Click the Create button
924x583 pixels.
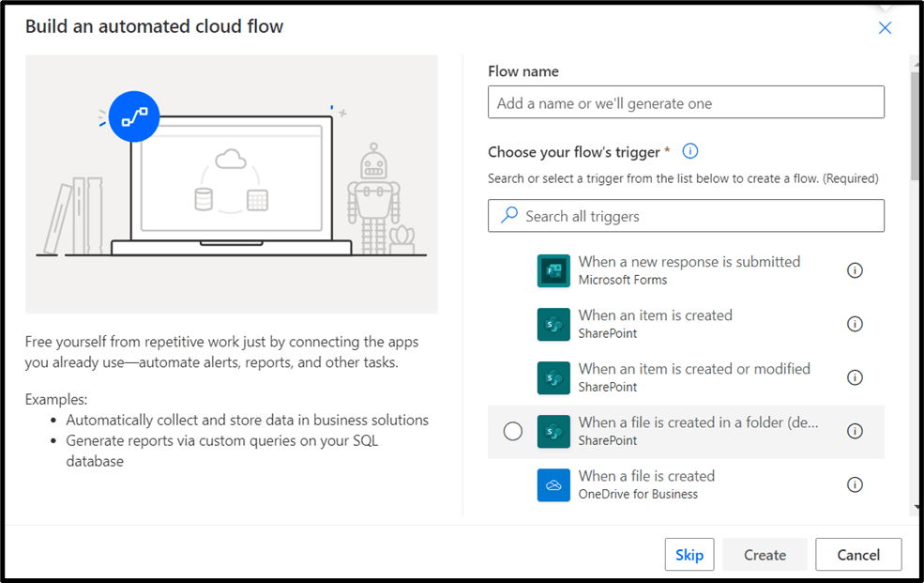tap(765, 555)
